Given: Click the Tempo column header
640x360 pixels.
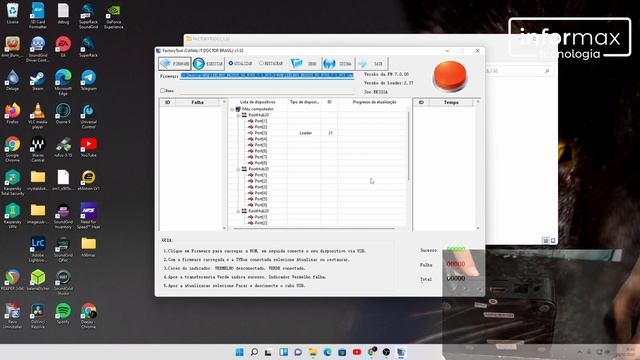Looking at the screenshot, I should (x=451, y=102).
